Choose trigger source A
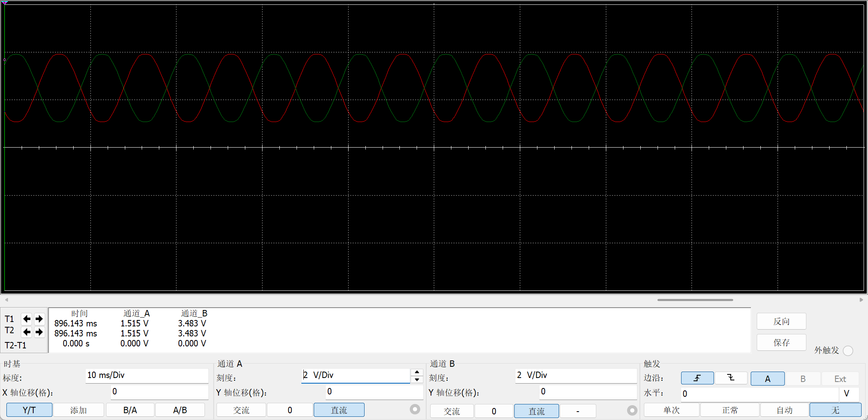The height and width of the screenshot is (420, 868). point(768,378)
